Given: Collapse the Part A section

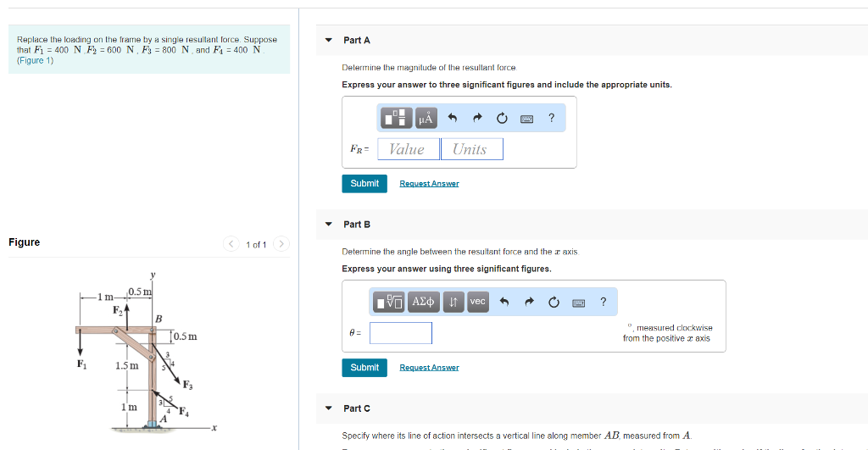Looking at the screenshot, I should click(329, 41).
